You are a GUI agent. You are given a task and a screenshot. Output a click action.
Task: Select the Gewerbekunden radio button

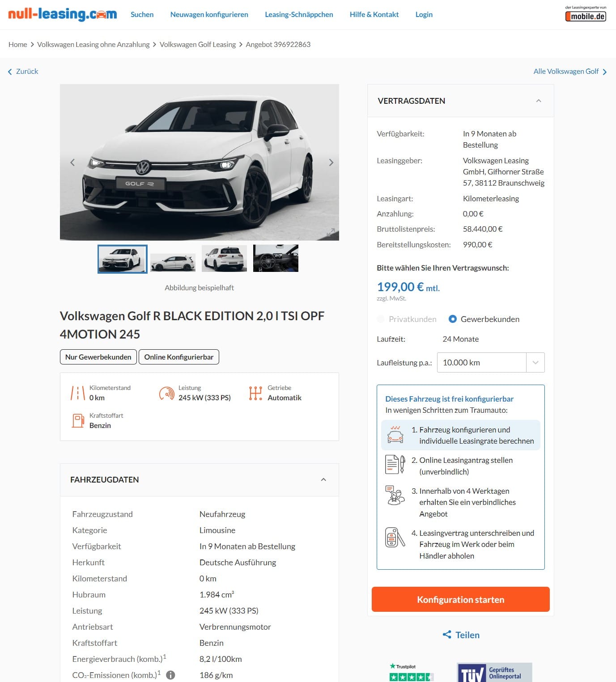[453, 319]
